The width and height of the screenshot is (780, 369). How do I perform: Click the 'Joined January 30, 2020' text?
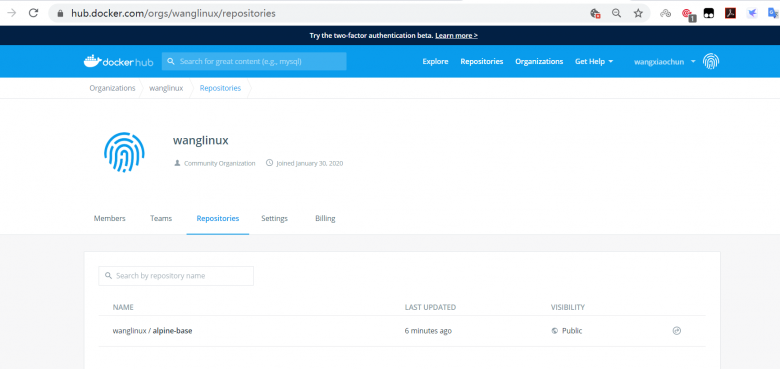(x=309, y=163)
